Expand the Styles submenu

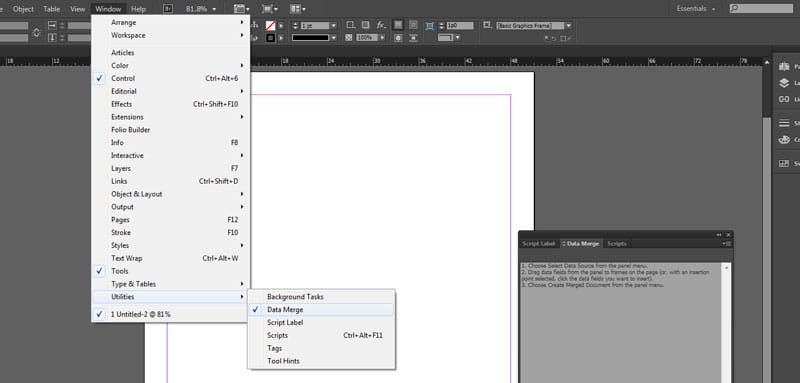pos(171,245)
